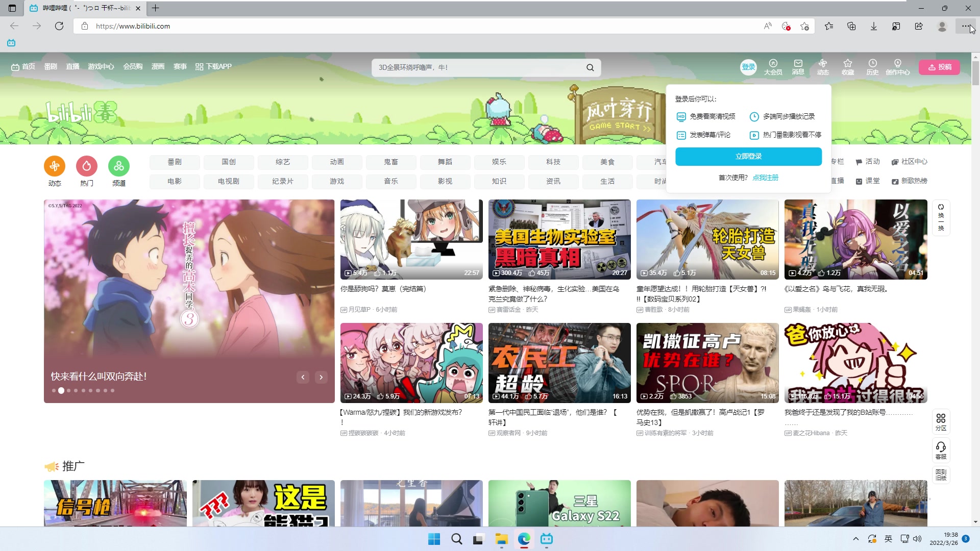Open 游戏中心 in top navigation
Viewport: 980px width, 551px height.
101,66
